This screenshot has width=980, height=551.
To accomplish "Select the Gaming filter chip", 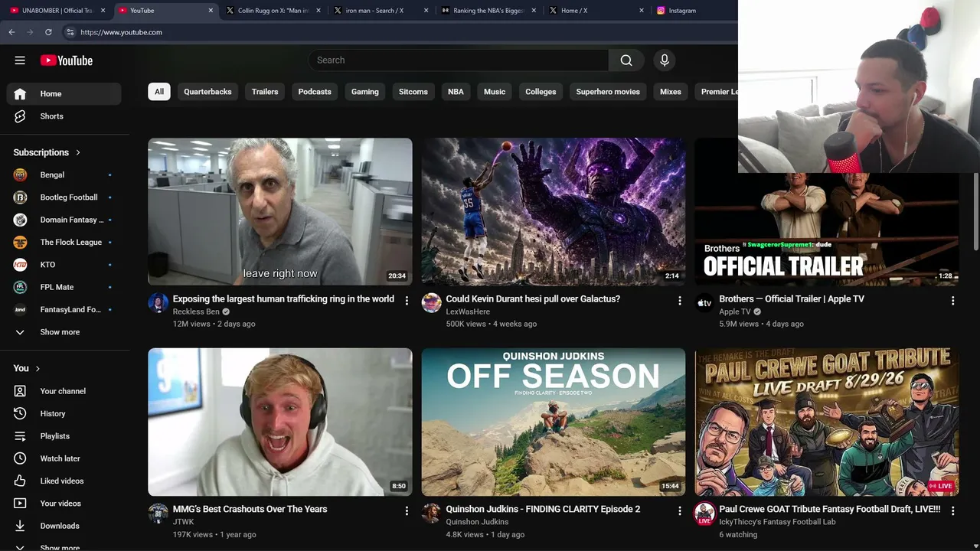I will pyautogui.click(x=365, y=92).
